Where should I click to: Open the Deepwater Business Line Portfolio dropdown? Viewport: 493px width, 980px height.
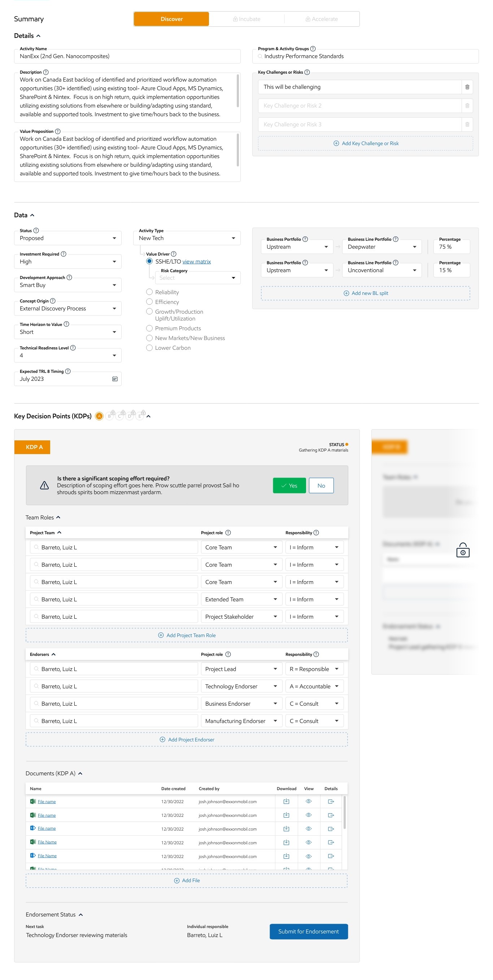point(381,247)
